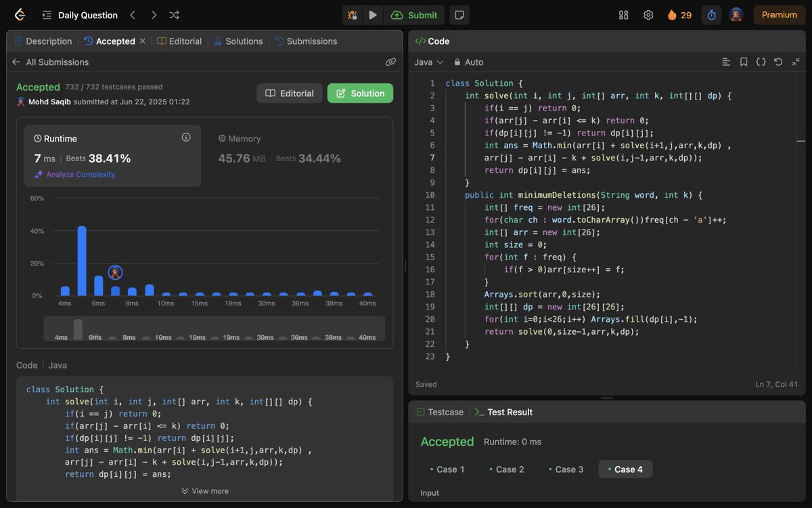Go to next question arrow

coord(154,15)
